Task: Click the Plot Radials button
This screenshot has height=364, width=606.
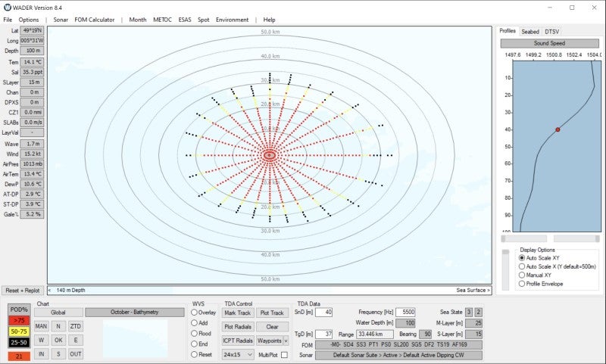Action: tap(238, 326)
